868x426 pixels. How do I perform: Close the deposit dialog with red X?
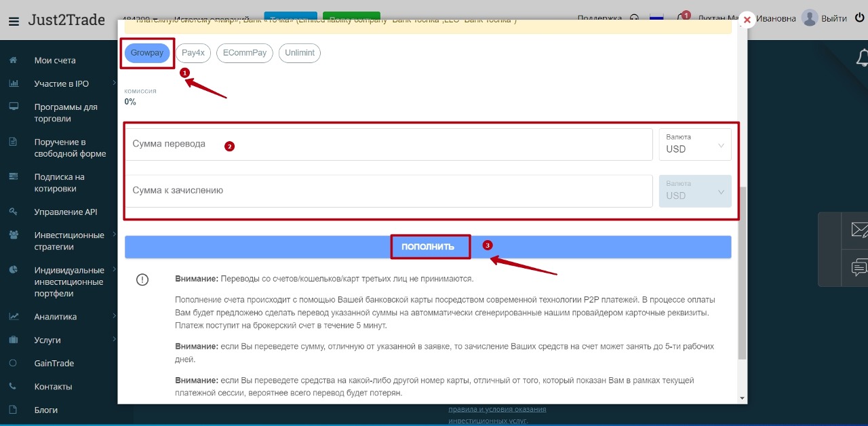(747, 20)
